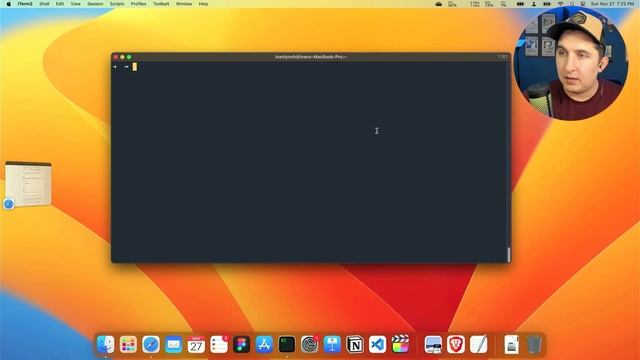640x360 pixels.
Task: Open the document stack in dock
Action: pyautogui.click(x=511, y=344)
